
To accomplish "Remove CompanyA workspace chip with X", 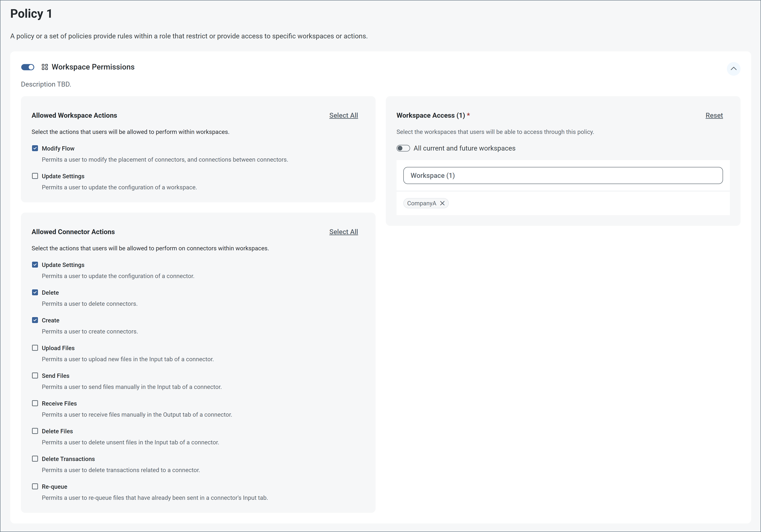I will pyautogui.click(x=442, y=203).
